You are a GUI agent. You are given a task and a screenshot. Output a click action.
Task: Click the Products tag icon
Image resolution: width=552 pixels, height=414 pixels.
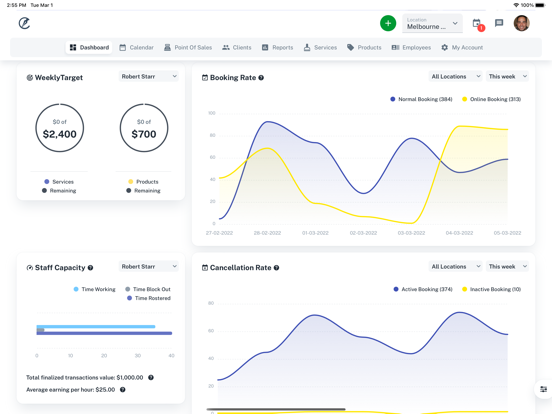point(350,48)
